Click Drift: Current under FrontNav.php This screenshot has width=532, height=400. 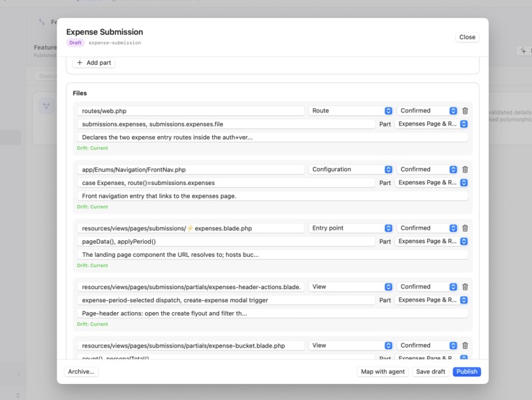[x=92, y=207]
